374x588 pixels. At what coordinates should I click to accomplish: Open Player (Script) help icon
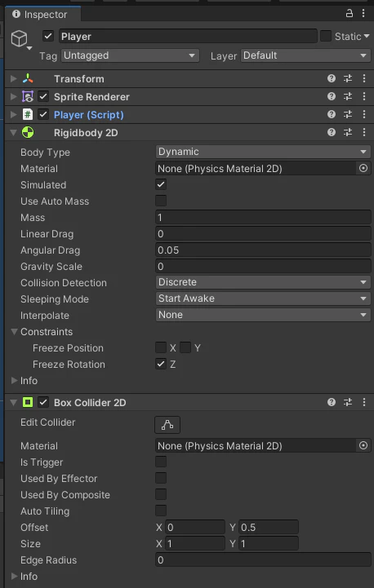(332, 114)
